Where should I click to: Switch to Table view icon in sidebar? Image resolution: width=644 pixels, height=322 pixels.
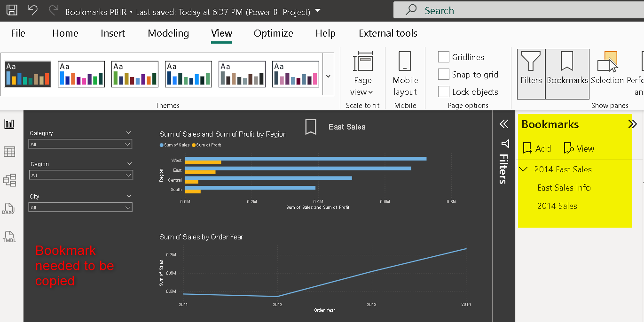[x=9, y=152]
